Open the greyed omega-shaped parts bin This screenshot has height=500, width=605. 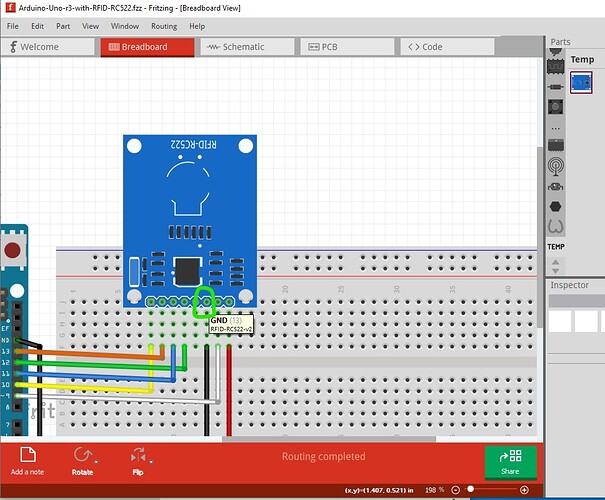point(556,226)
